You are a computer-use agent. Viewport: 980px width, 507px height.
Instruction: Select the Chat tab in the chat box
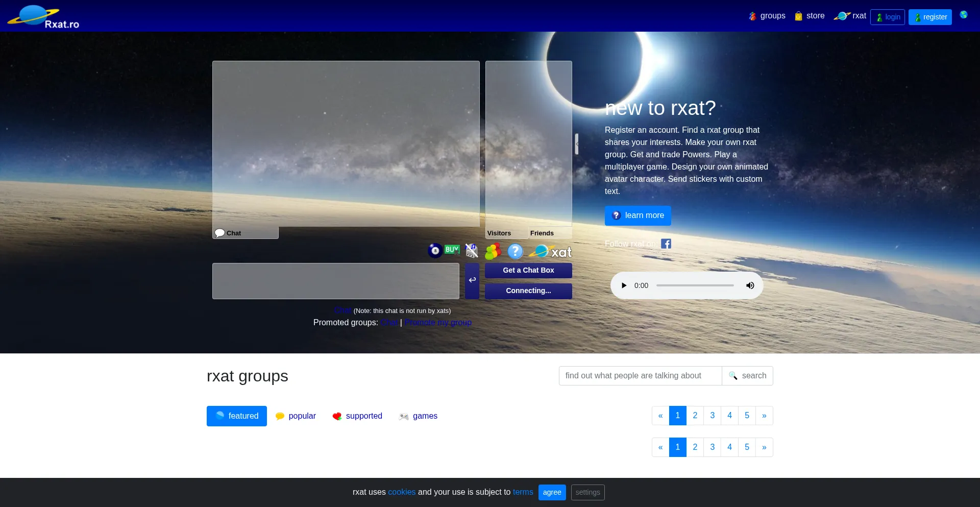click(x=246, y=233)
